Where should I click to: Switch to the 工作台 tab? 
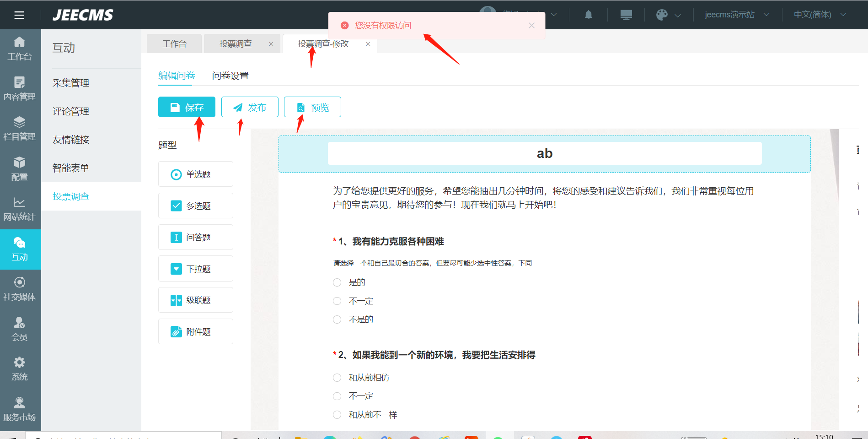pos(174,44)
